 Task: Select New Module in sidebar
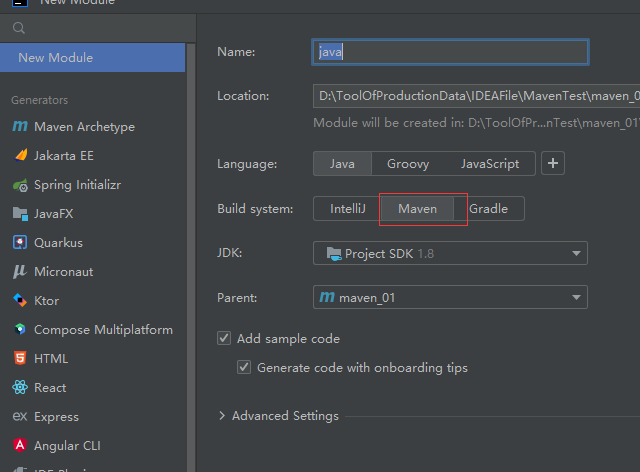pyautogui.click(x=92, y=58)
